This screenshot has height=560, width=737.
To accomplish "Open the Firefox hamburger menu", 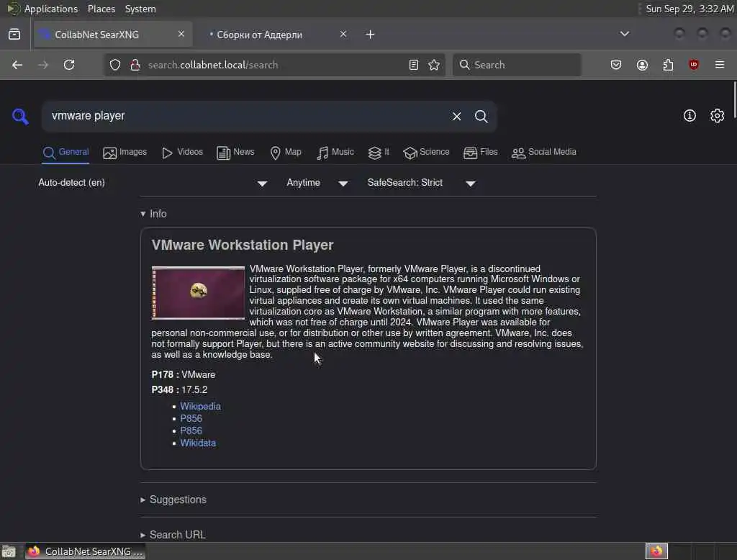I will click(x=720, y=65).
